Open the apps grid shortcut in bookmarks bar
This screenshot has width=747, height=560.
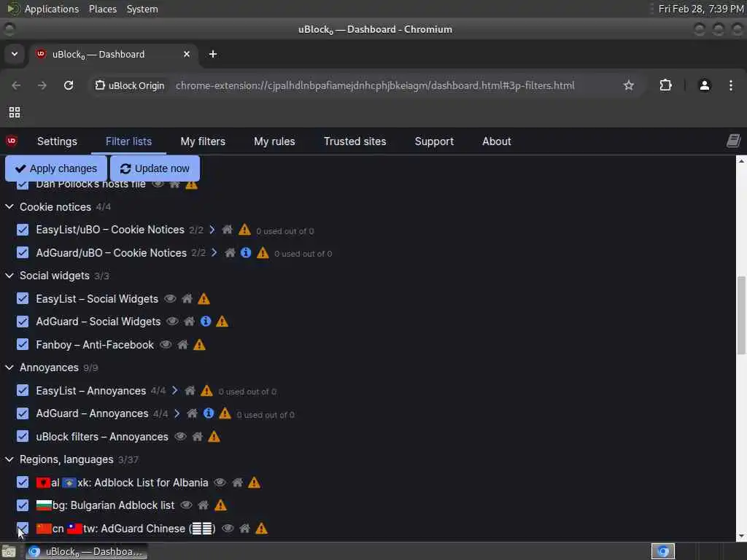tap(15, 112)
